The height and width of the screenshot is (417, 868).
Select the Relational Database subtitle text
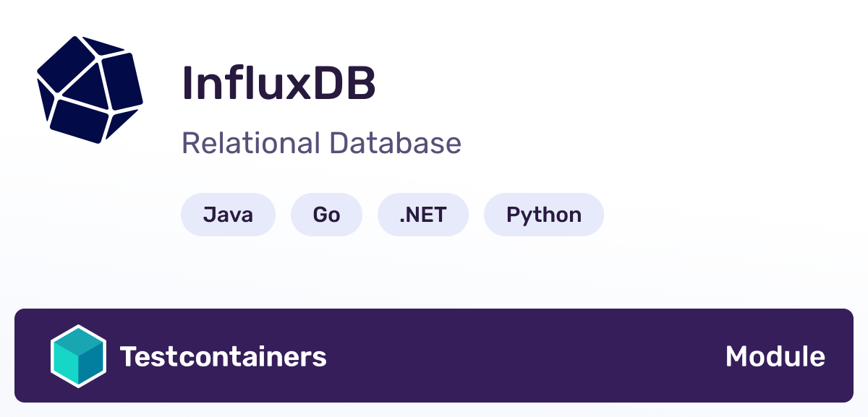(321, 142)
